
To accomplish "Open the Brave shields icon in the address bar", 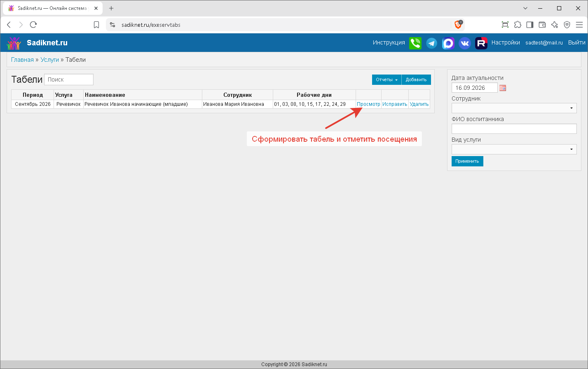I will (458, 25).
